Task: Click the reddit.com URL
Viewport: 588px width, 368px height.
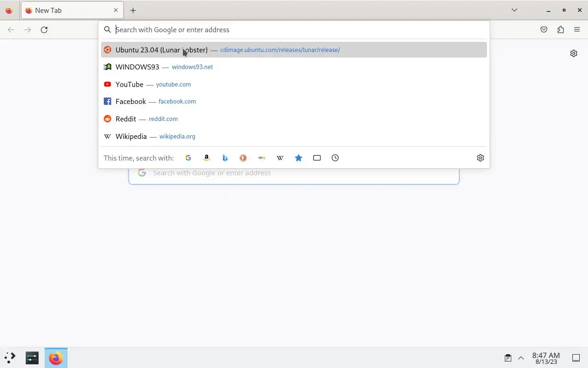Action: point(164,119)
